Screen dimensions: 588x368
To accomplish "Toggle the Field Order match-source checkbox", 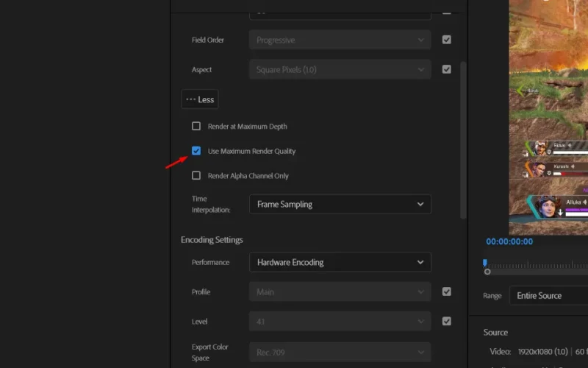I will click(x=446, y=40).
